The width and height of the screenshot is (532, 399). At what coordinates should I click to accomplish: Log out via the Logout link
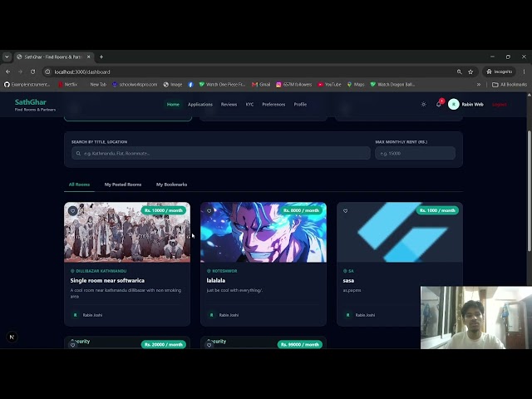pos(499,104)
